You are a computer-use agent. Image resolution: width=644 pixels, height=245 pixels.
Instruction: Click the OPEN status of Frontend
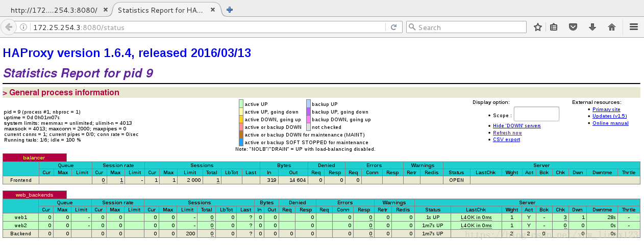pos(456,180)
